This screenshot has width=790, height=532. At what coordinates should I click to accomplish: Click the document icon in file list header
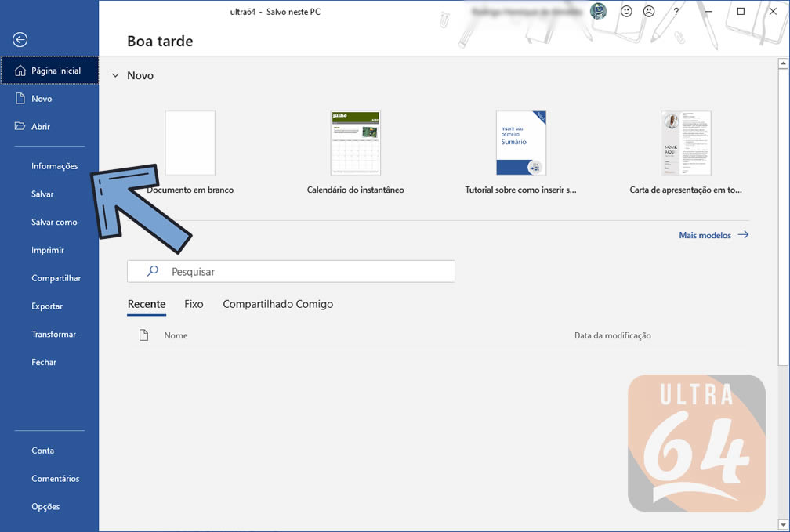(x=143, y=335)
